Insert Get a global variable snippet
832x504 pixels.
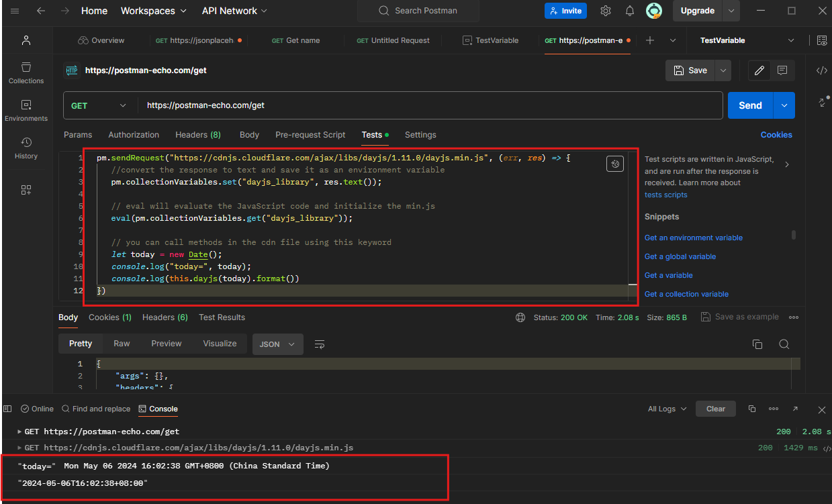680,256
